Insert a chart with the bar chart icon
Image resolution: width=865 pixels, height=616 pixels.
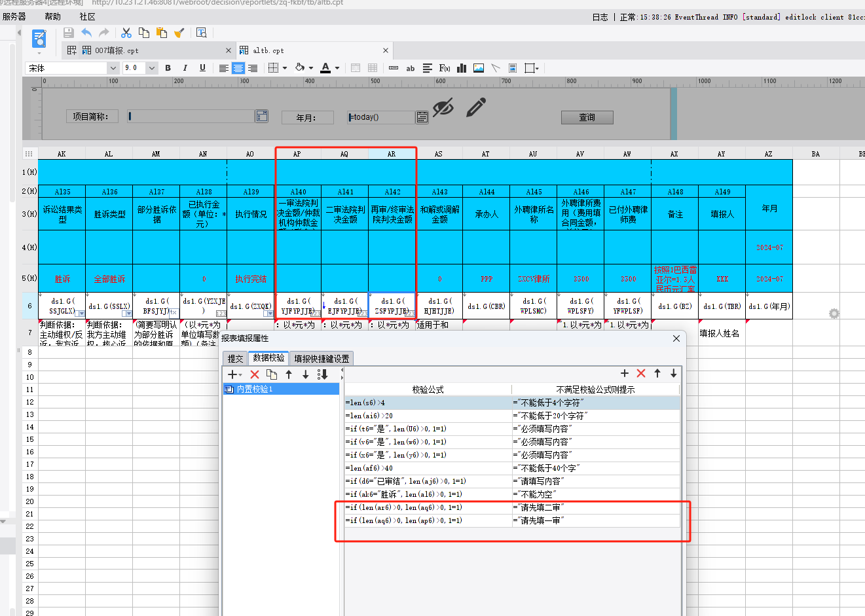[x=462, y=68]
